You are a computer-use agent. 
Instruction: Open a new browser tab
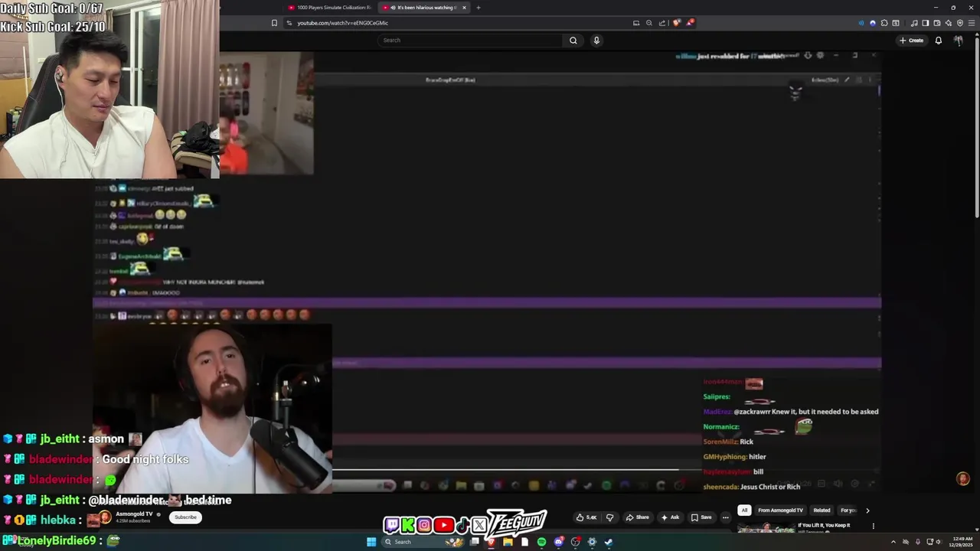479,8
